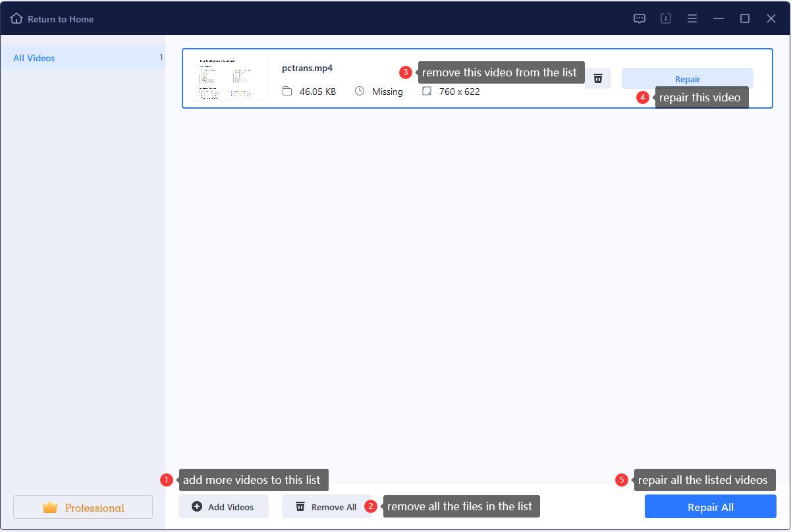Click the crown icon on the Professional button
This screenshot has height=532, width=791.
click(x=51, y=507)
